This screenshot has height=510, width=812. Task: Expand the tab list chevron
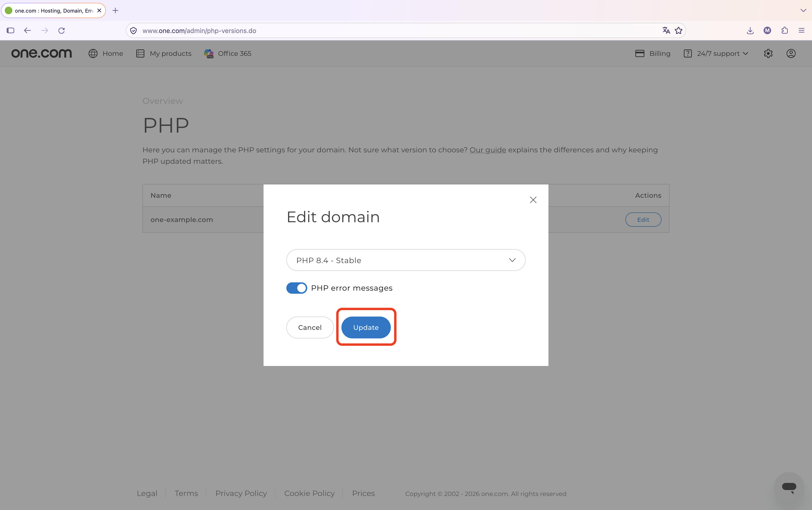(803, 10)
